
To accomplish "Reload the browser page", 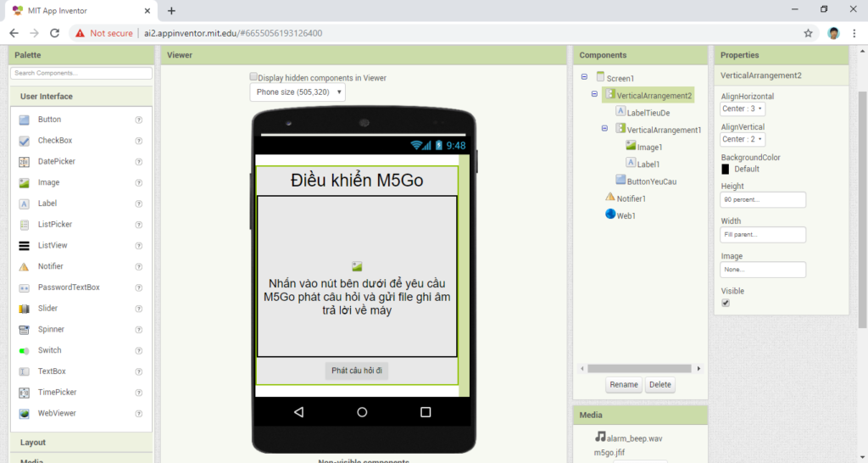I will point(55,33).
